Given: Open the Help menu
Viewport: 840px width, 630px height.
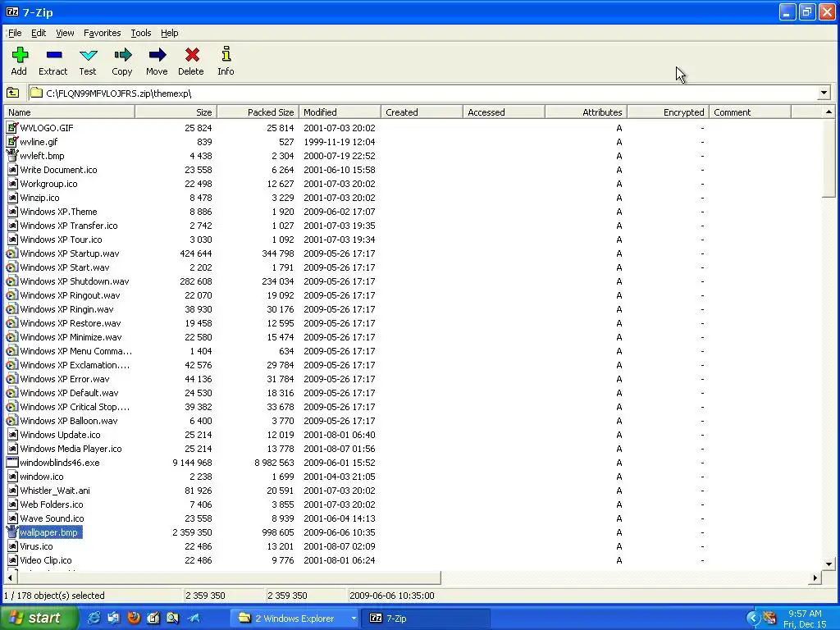Looking at the screenshot, I should 169,33.
